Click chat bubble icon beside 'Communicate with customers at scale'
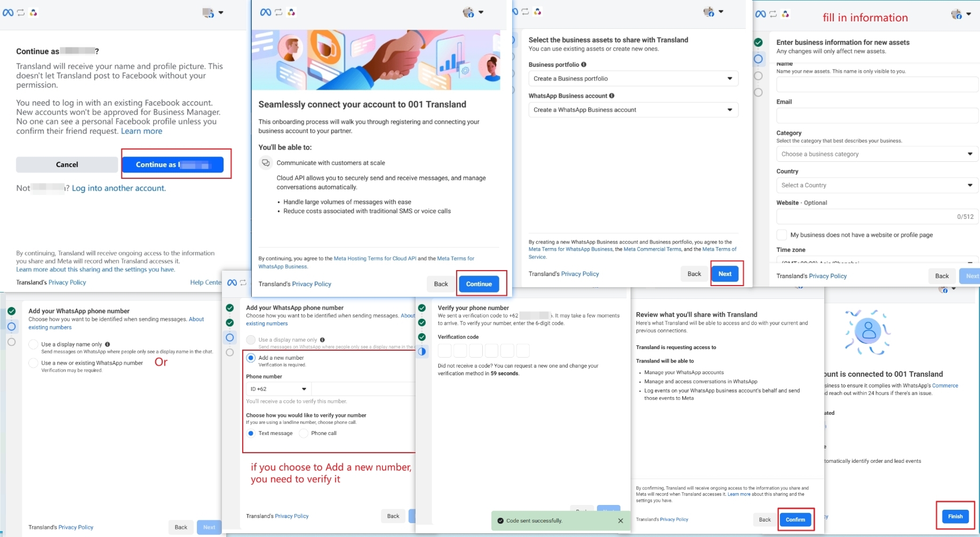980x537 pixels. [x=265, y=163]
